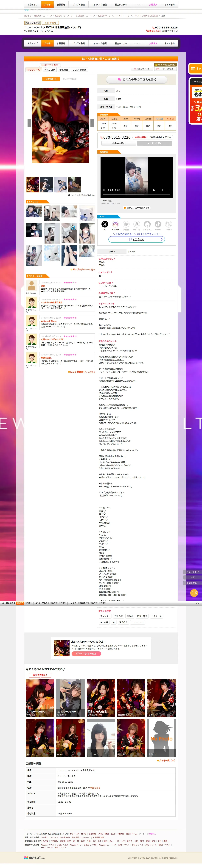Open the X (Twitter) SNS icon
The height and width of the screenshot is (868, 202).
click(105, 224)
